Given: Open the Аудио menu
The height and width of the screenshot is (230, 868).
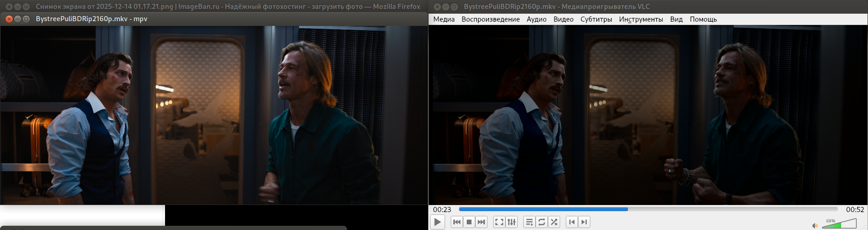Looking at the screenshot, I should (537, 19).
